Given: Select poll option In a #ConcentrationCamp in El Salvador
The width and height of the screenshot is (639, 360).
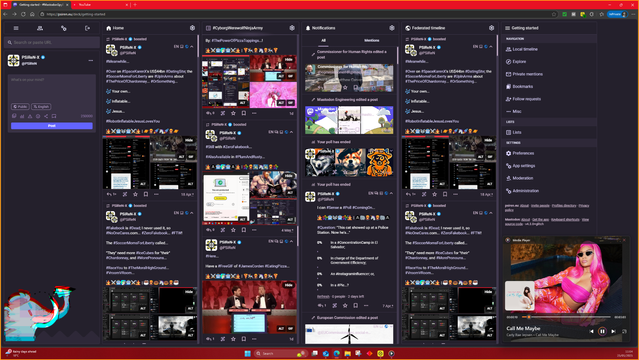Looking at the screenshot, I should (x=354, y=245).
